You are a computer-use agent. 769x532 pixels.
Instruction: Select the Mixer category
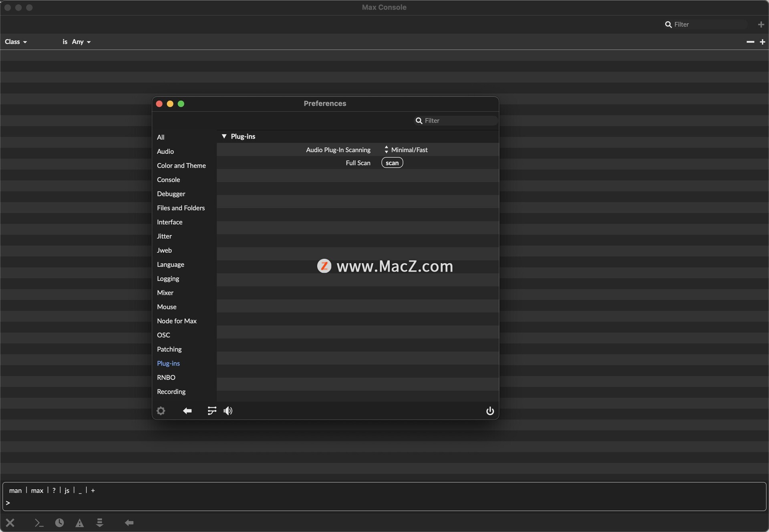(165, 293)
